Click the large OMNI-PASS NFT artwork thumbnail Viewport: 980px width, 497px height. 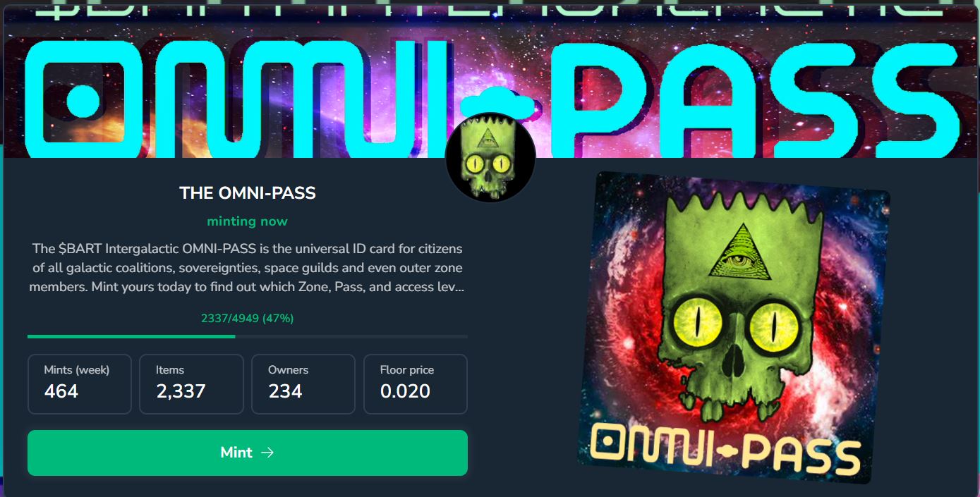[x=734, y=327]
